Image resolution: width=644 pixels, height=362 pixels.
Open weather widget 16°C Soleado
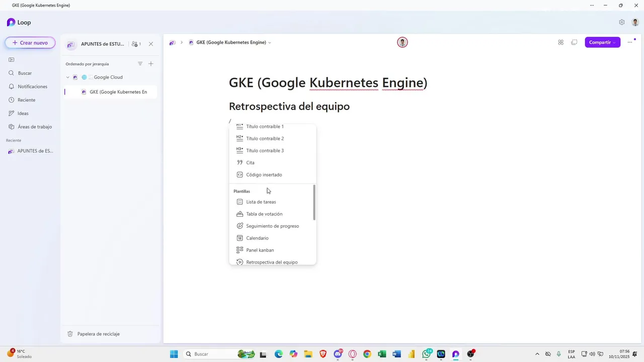(19, 354)
